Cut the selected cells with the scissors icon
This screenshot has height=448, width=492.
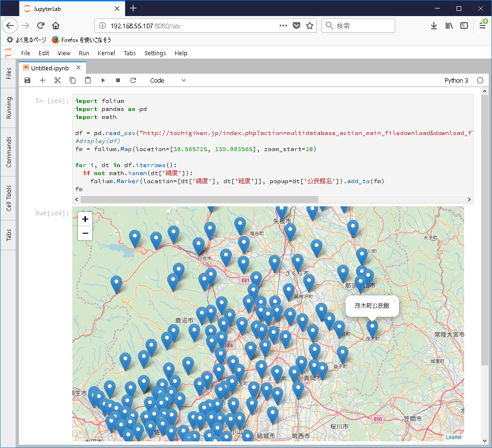pos(57,80)
